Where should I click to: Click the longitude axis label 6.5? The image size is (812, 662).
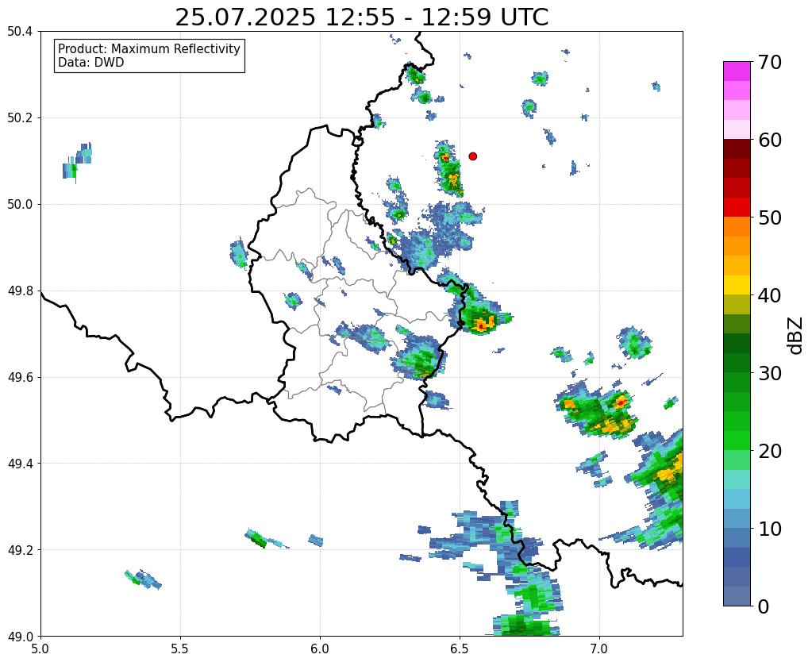click(460, 649)
